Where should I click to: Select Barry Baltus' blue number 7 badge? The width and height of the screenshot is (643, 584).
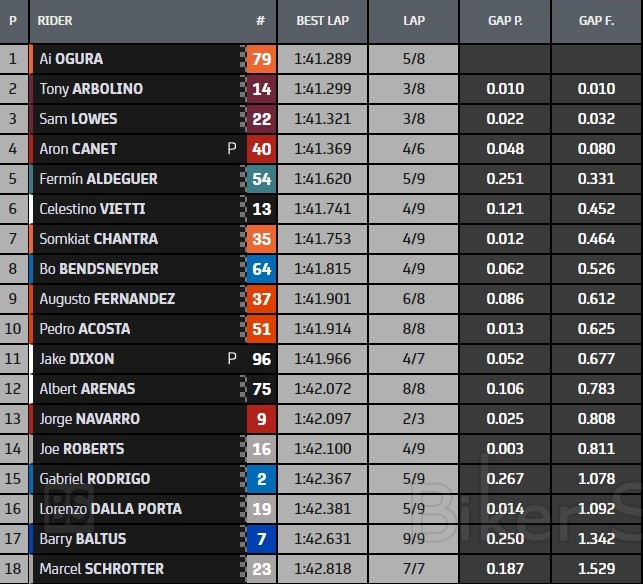(x=261, y=539)
